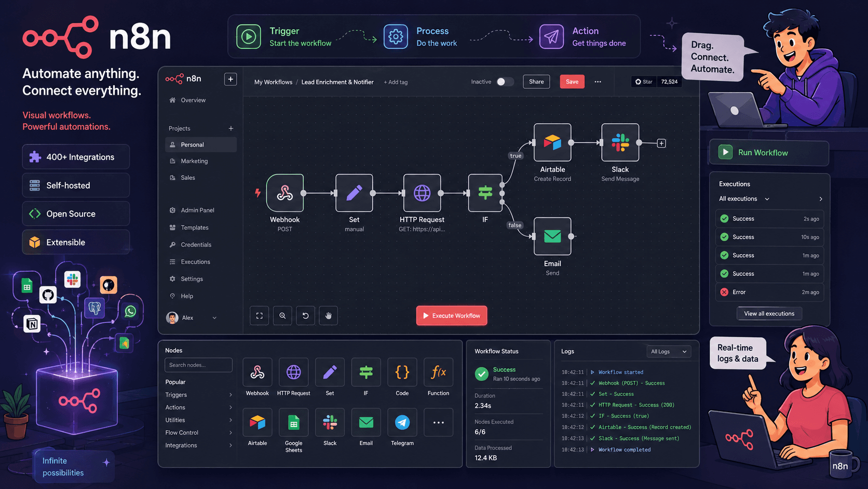Pick the Set node in the palette
868x489 pixels.
point(330,372)
